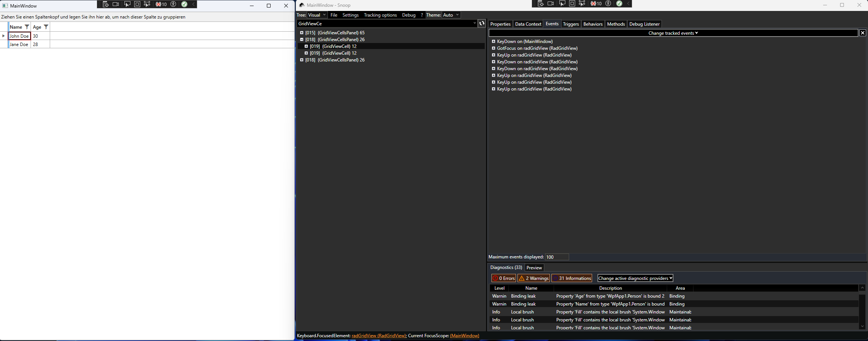
Task: Switch to the Preview tab
Action: 534,267
